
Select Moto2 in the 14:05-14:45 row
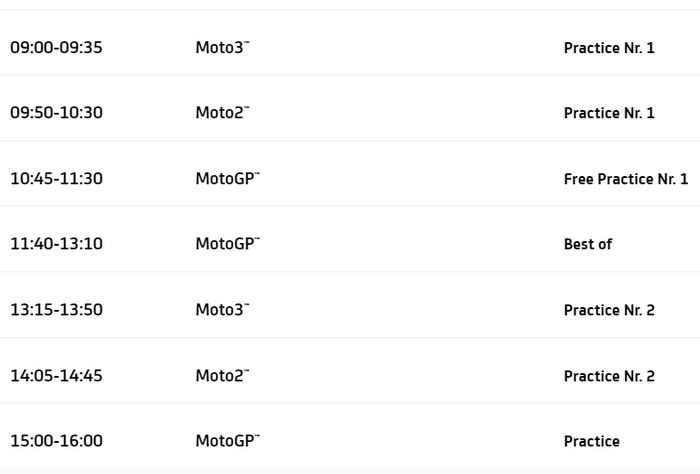(x=222, y=376)
